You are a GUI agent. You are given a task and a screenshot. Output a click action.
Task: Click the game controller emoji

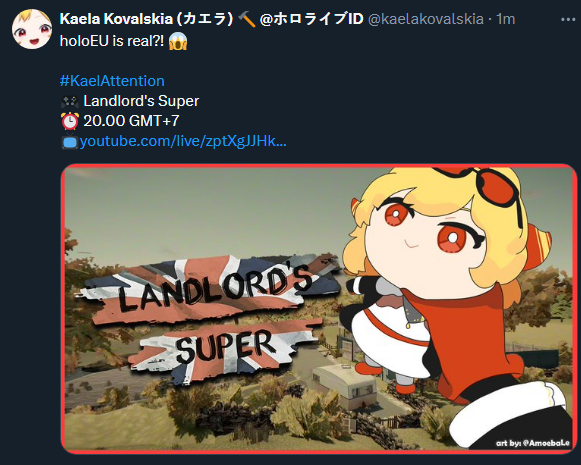69,101
